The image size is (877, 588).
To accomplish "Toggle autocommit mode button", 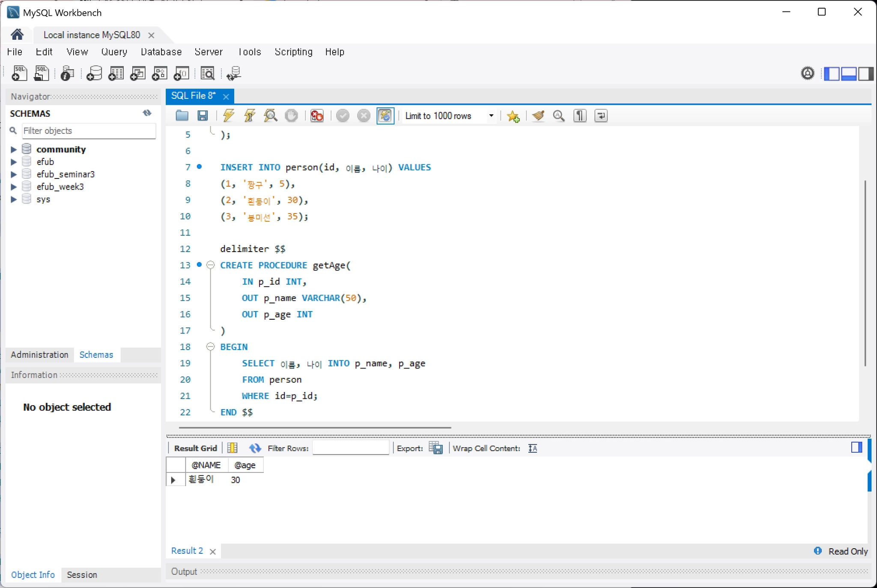I will (385, 116).
